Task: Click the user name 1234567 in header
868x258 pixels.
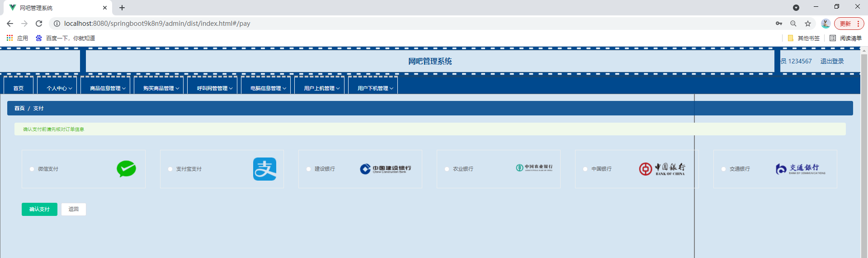Action: pos(800,61)
